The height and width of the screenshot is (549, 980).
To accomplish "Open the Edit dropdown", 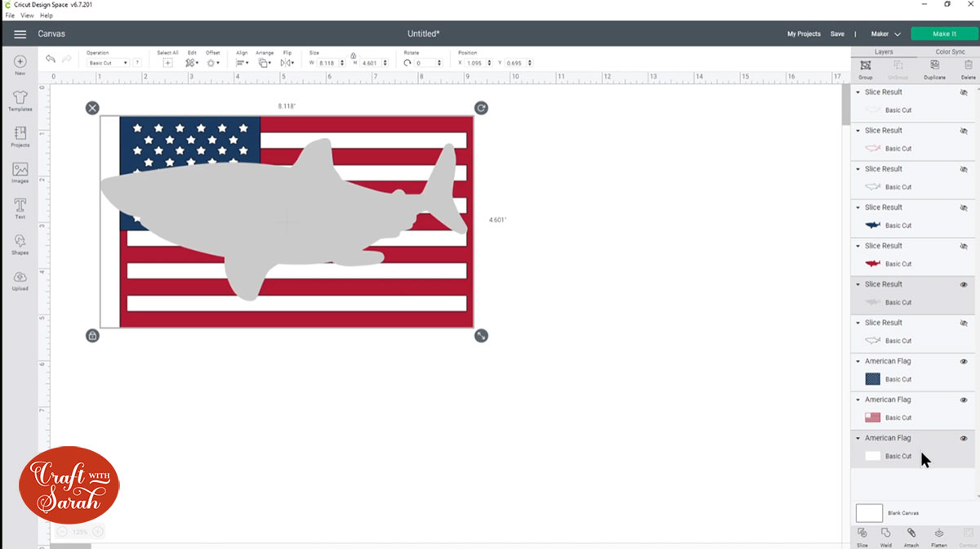I will point(192,63).
